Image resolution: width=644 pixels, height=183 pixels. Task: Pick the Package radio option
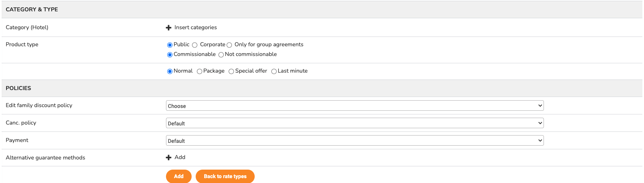(x=199, y=71)
